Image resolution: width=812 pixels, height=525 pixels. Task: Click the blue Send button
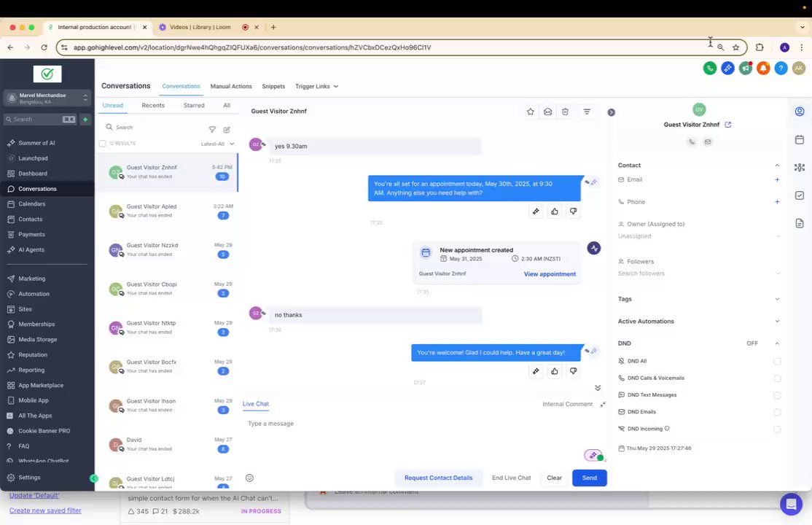click(x=590, y=478)
